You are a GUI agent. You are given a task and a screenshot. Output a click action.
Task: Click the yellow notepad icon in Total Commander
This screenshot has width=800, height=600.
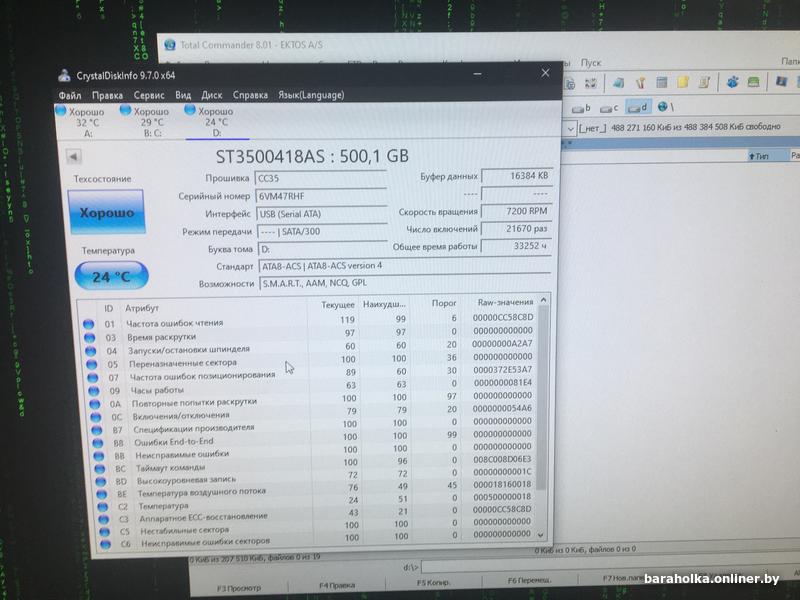[x=683, y=82]
